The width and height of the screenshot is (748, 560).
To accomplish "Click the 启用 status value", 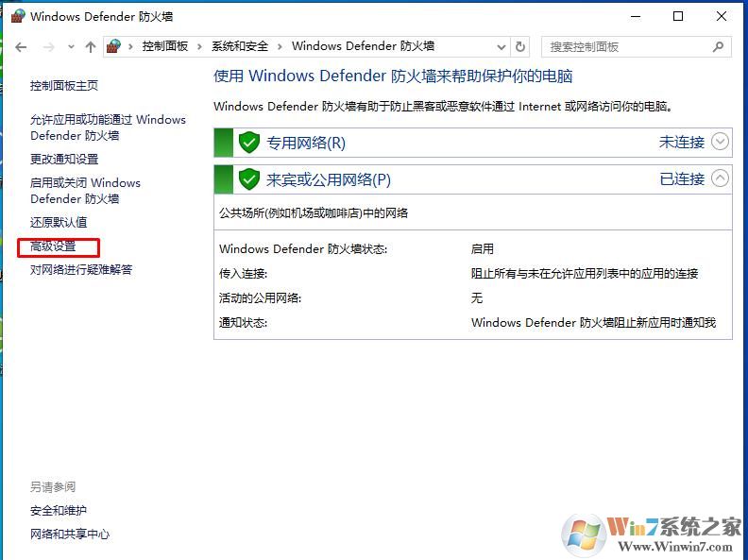I will (x=483, y=249).
